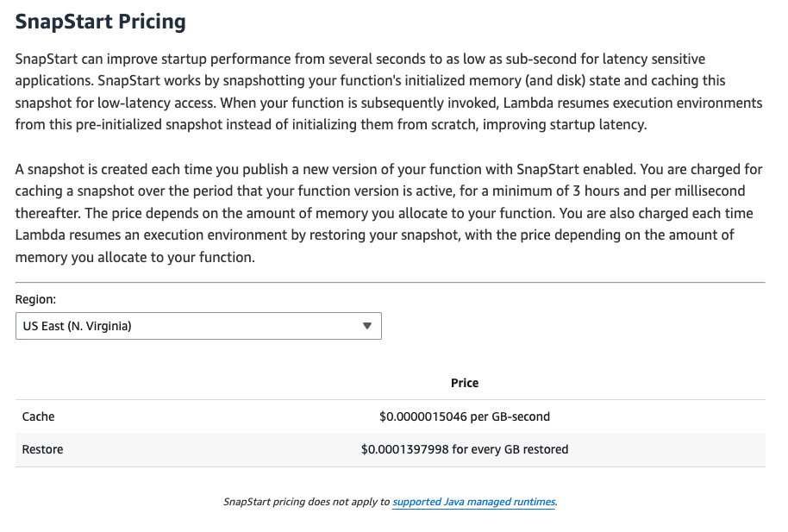Click the Cache row label
Image resolution: width=788 pixels, height=532 pixels.
38,416
